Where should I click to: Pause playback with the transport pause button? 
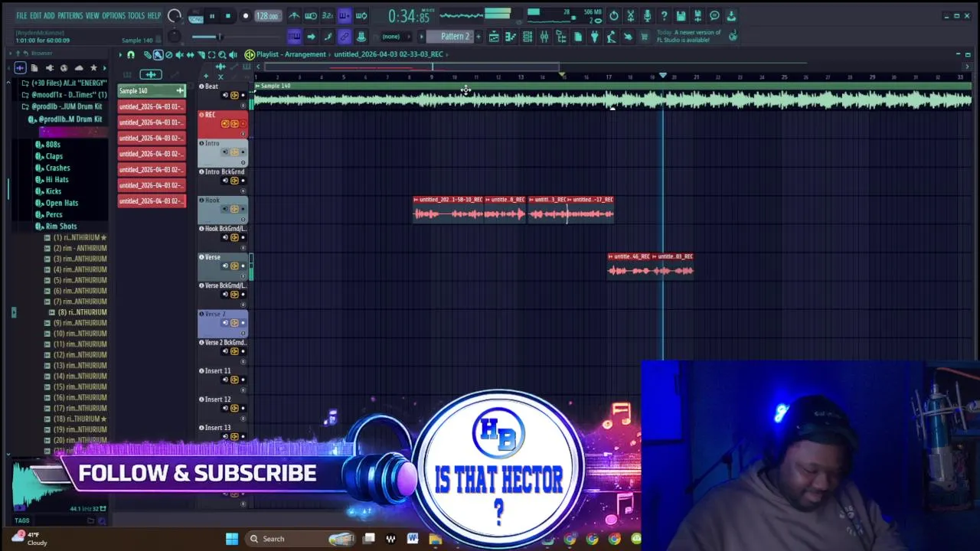(212, 16)
